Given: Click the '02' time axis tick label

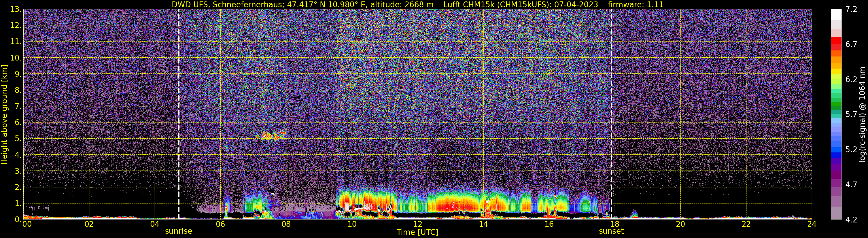Looking at the screenshot, I should pos(89,224).
